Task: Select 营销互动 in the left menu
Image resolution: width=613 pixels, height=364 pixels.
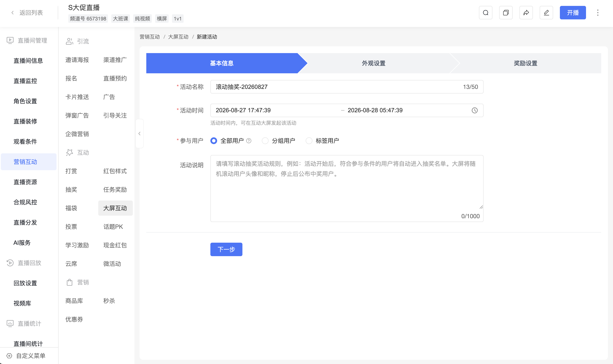Action: pyautogui.click(x=29, y=162)
